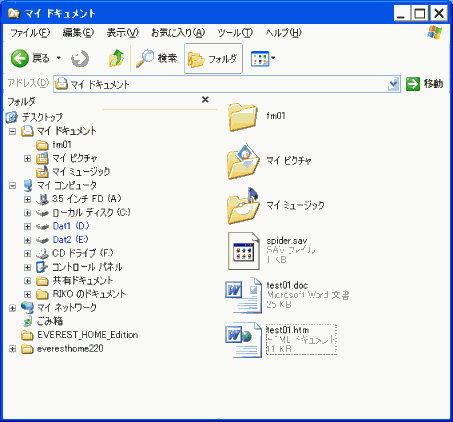The height and width of the screenshot is (422, 453).
Task: Click the Up one level folder icon
Action: (x=116, y=58)
